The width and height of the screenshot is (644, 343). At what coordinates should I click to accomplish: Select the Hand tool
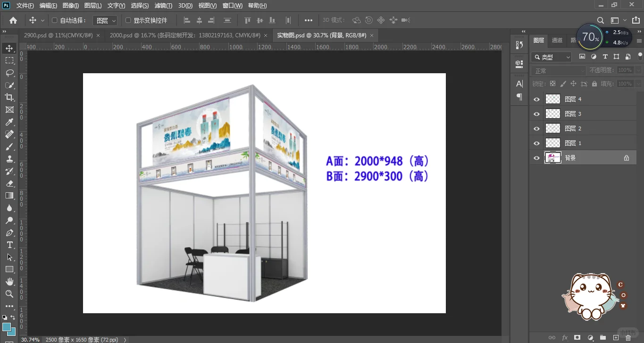[9, 282]
